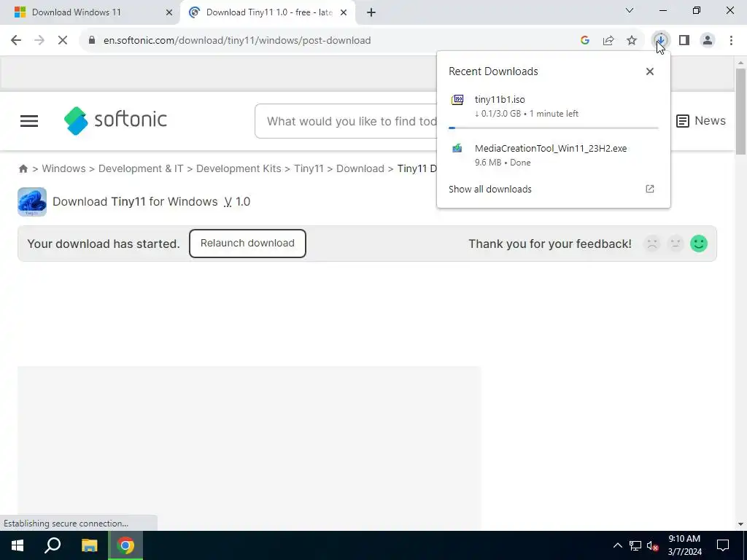Open File Explorer from taskbar
Screen dimensions: 747x560
89,545
